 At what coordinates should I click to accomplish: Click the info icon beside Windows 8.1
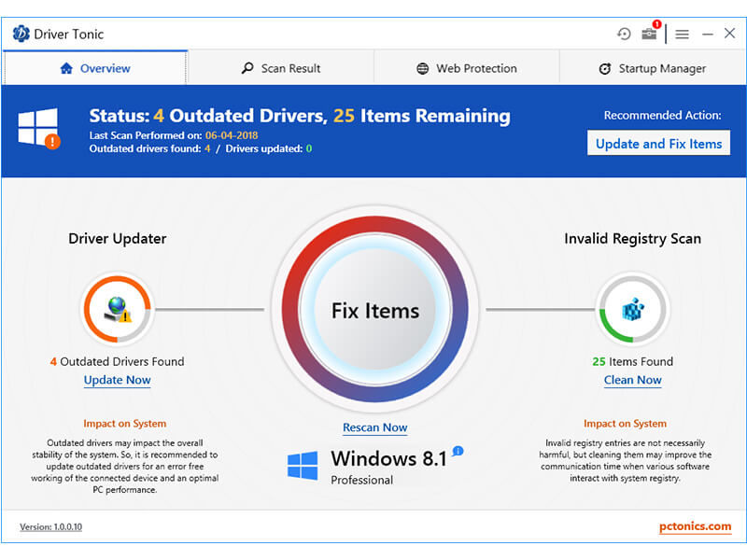[458, 451]
